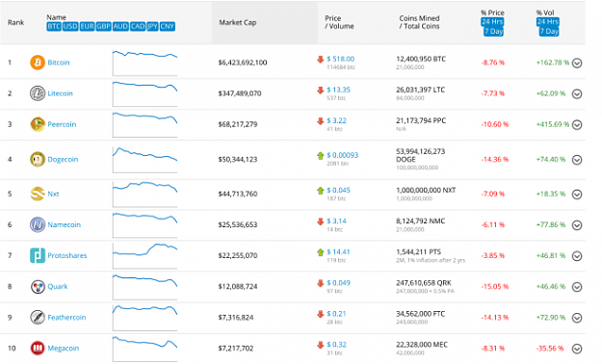
Task: Open the Bitcoin name link
Action: pos(59,63)
